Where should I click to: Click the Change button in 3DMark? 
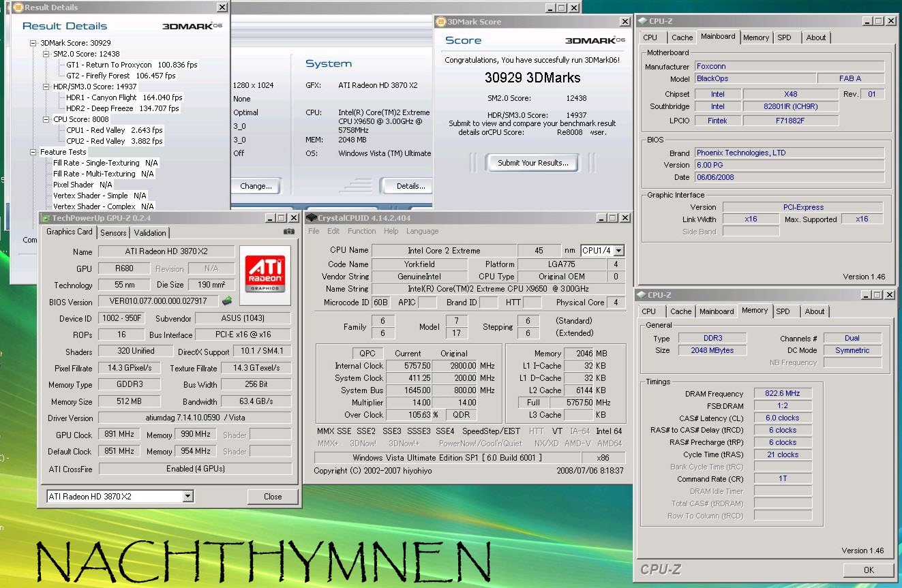point(255,186)
